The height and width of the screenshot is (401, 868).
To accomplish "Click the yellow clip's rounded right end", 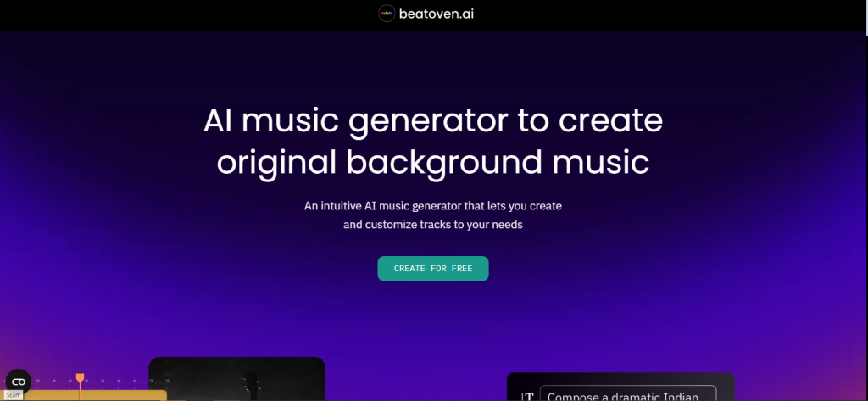I will [x=164, y=395].
